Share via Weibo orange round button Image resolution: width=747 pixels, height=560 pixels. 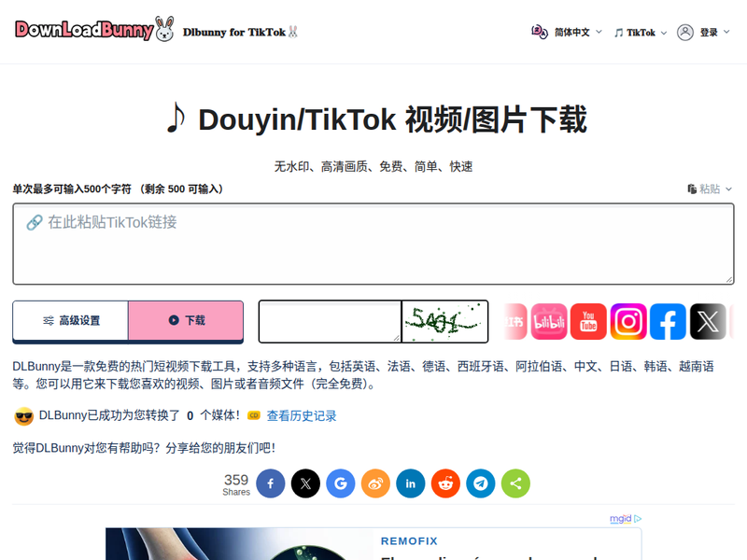coord(375,483)
